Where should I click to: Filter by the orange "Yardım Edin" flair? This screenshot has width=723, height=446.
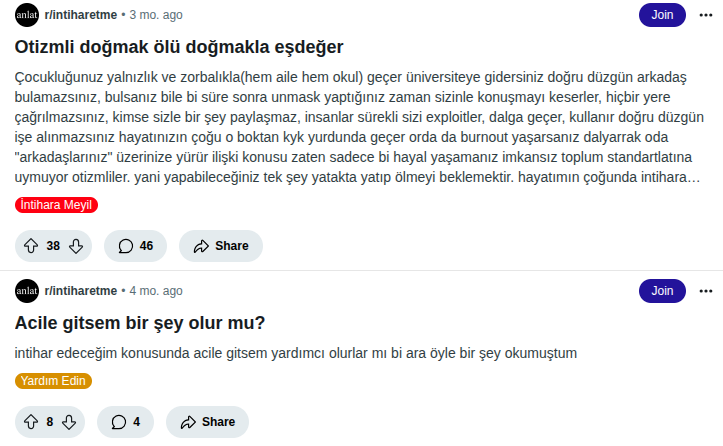[x=54, y=381]
